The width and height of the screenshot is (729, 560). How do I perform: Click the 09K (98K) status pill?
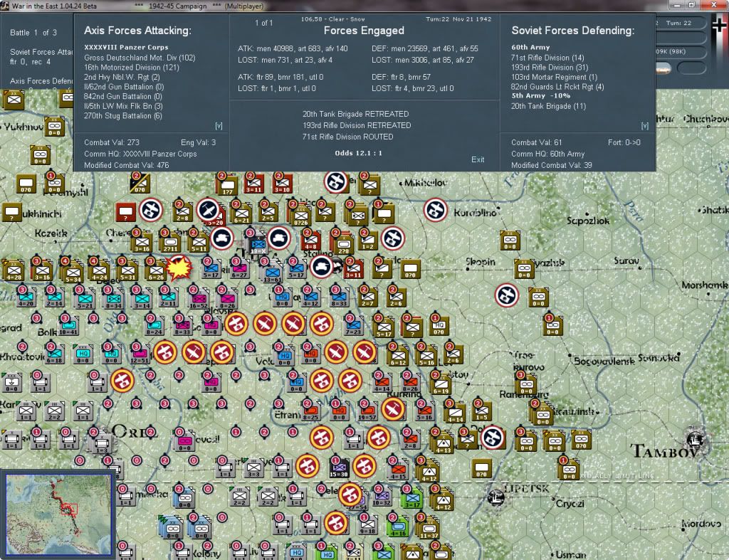coord(680,51)
